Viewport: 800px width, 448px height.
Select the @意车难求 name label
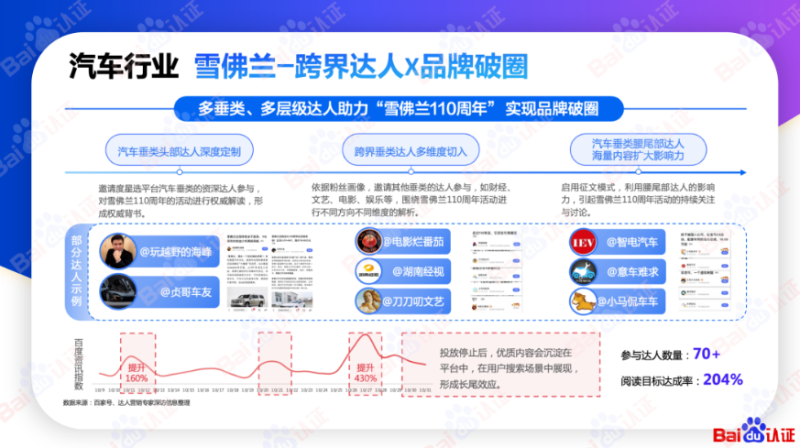(632, 272)
